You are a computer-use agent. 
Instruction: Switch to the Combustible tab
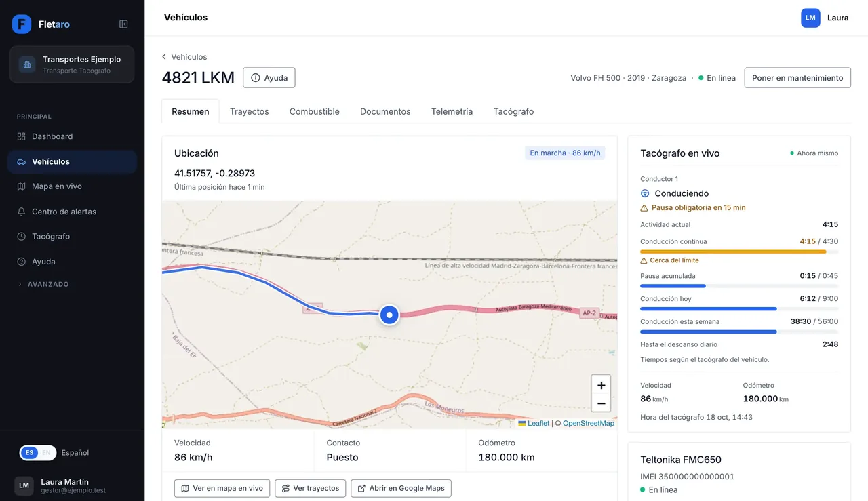click(315, 111)
